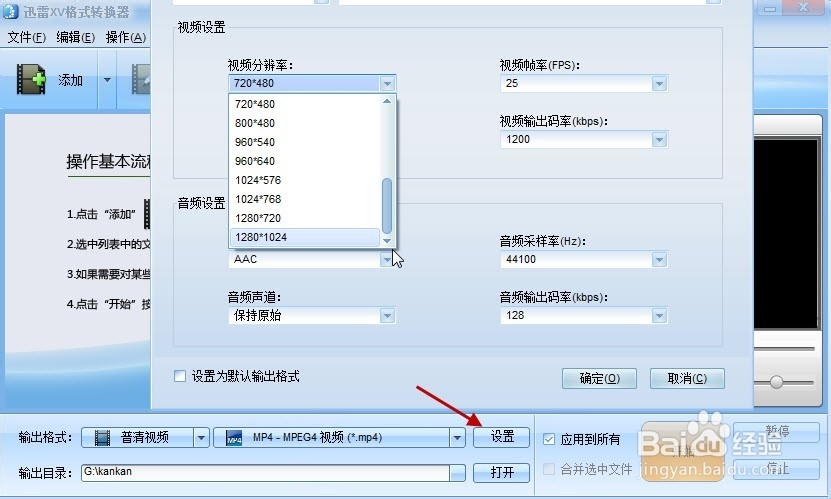
Task: Check 'Set as default output format' box
Action: tap(180, 376)
